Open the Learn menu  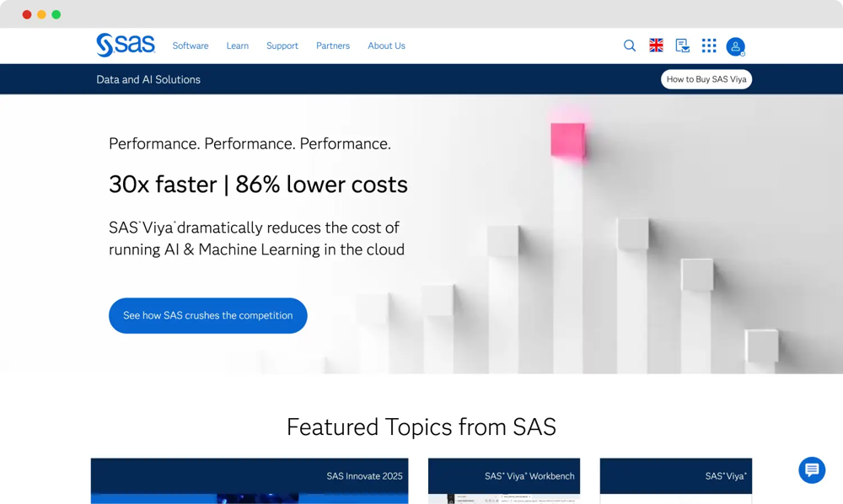coord(237,46)
